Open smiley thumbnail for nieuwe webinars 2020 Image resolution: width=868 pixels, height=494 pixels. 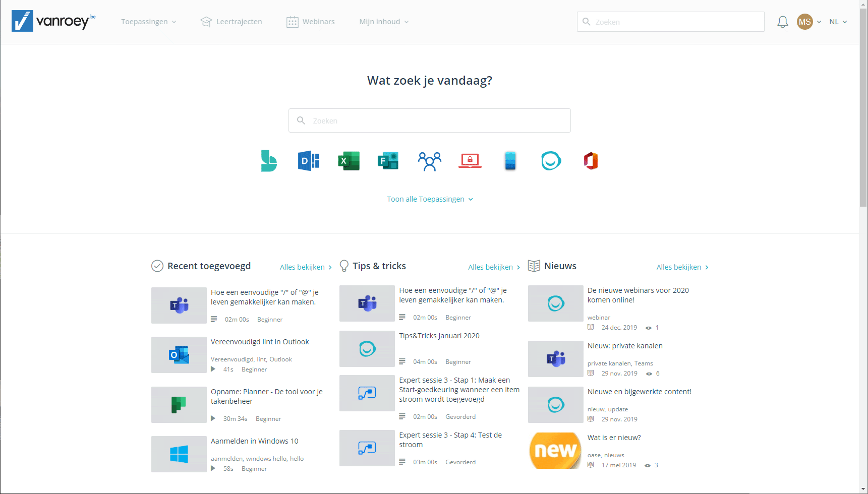click(556, 303)
